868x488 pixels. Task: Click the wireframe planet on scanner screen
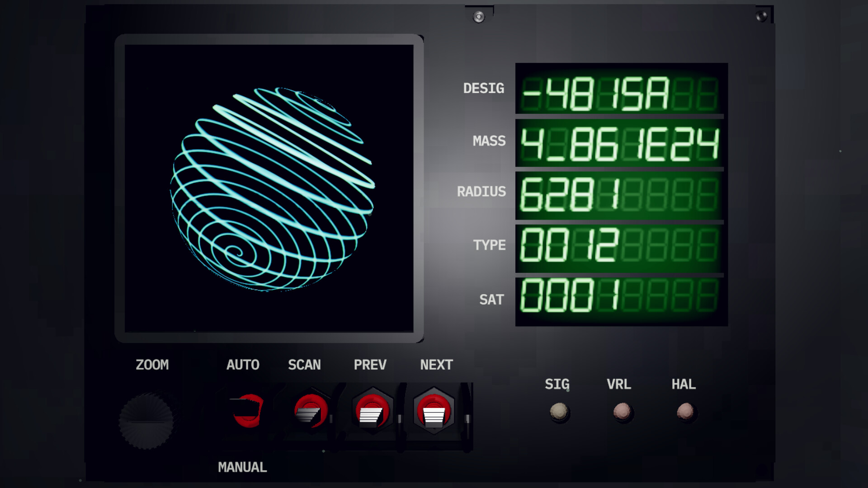(x=273, y=189)
